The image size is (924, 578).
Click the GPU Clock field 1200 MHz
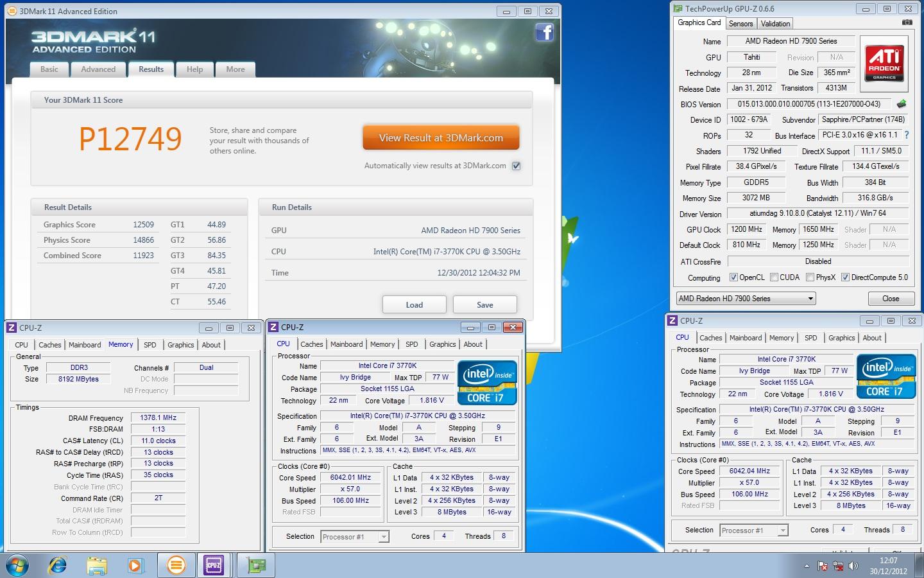(x=747, y=229)
